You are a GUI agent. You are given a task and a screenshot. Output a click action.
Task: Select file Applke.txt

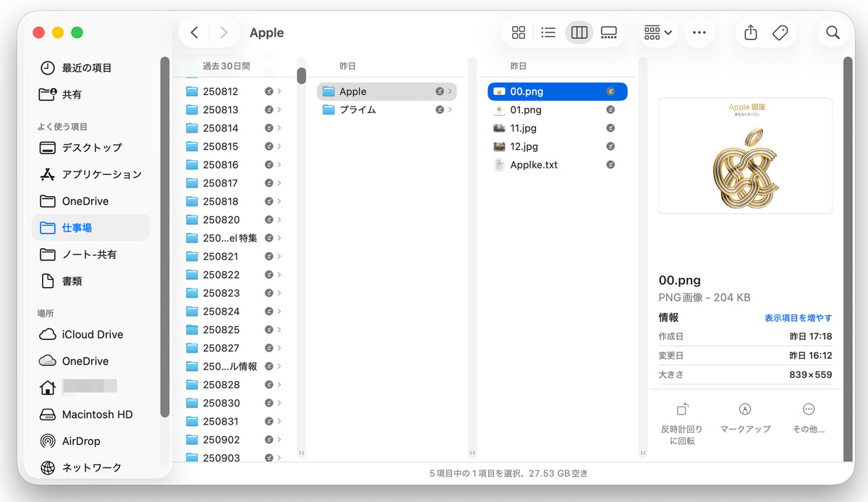coord(558,165)
